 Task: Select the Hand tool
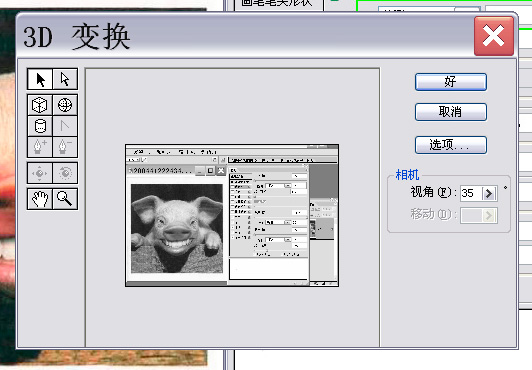click(40, 199)
